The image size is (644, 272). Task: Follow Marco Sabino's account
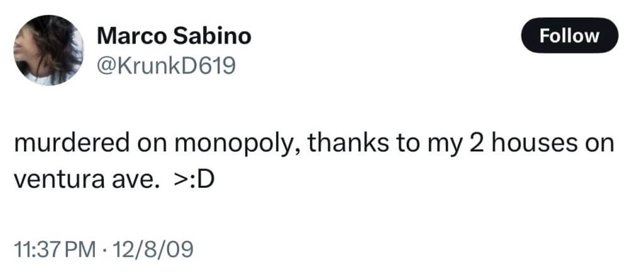click(x=569, y=36)
